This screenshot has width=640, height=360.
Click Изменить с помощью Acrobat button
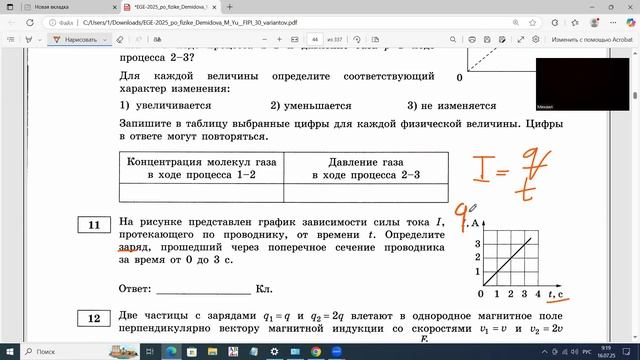pos(592,40)
